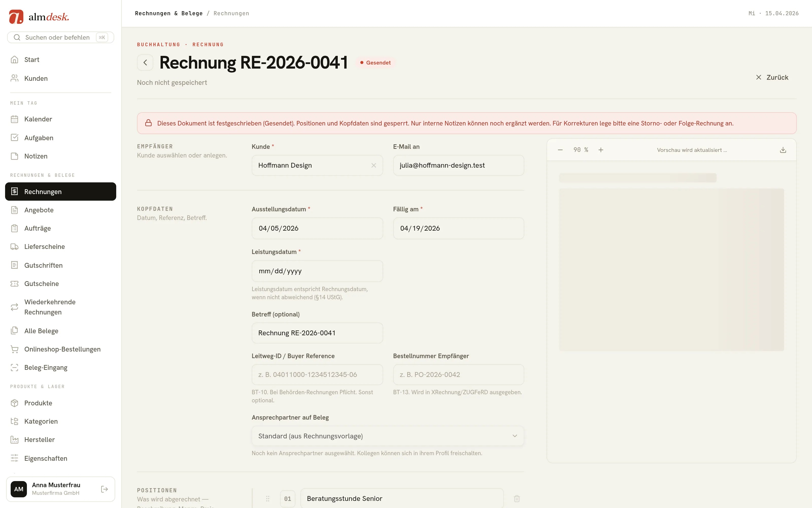
Task: Click the date 'Mi · 15.04.2026'
Action: pos(773,13)
